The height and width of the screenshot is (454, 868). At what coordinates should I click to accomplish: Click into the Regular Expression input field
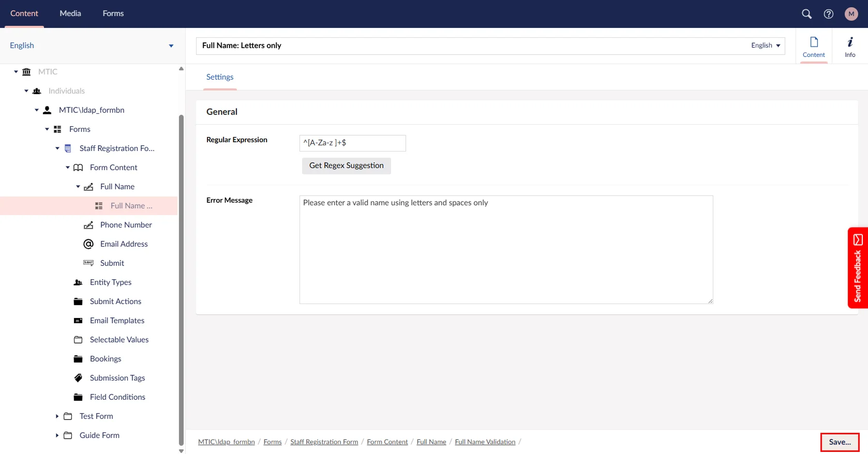[352, 143]
